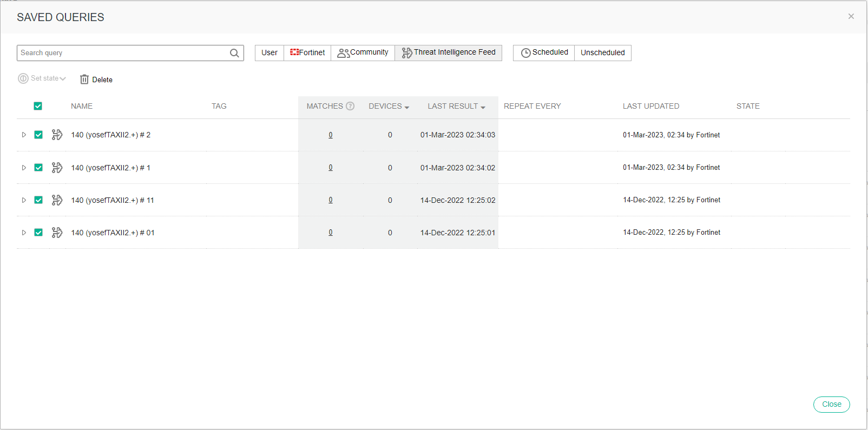Click the Delete trash icon
The image size is (868, 430).
(x=84, y=80)
